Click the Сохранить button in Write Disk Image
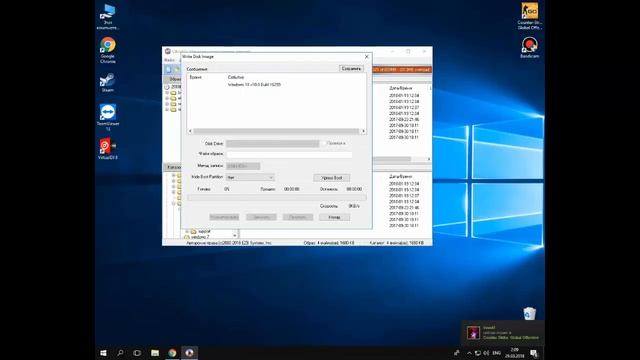 [351, 69]
